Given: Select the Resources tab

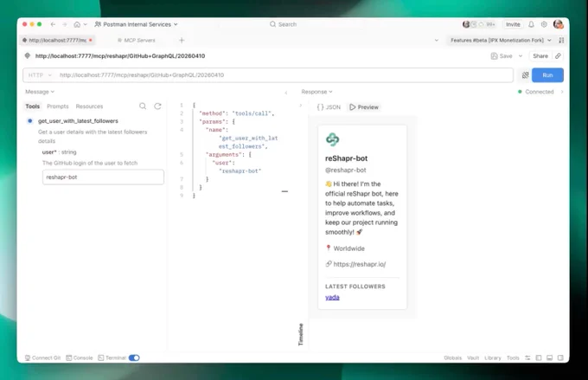Looking at the screenshot, I should click(x=89, y=106).
